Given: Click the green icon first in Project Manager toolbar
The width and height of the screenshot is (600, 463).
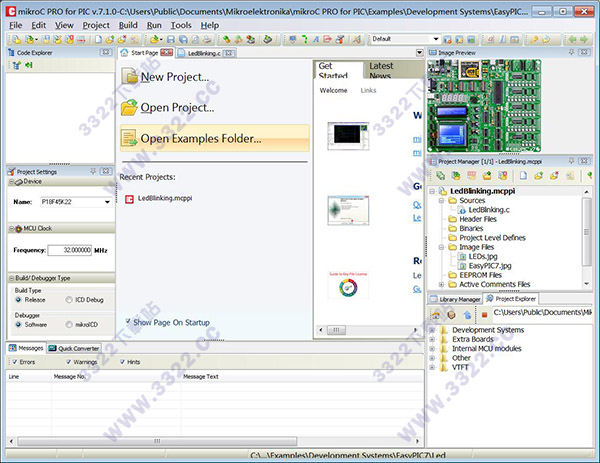Looking at the screenshot, I should coord(440,176).
